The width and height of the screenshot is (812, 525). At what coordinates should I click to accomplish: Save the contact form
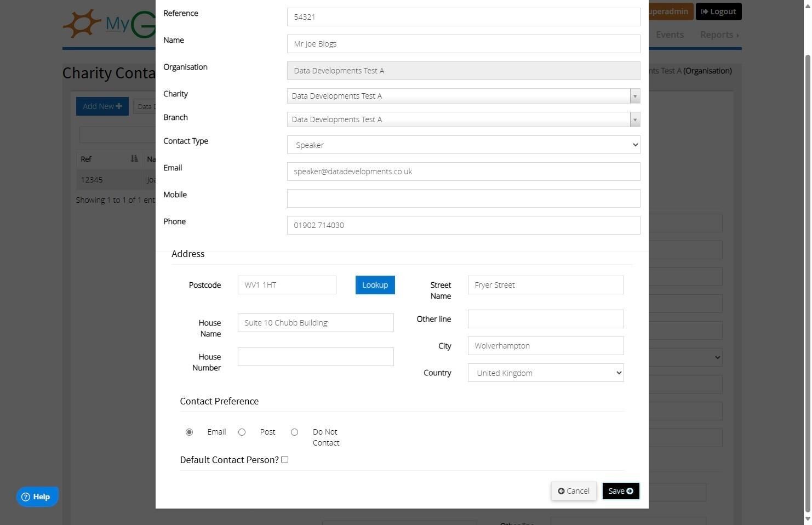[x=621, y=491]
